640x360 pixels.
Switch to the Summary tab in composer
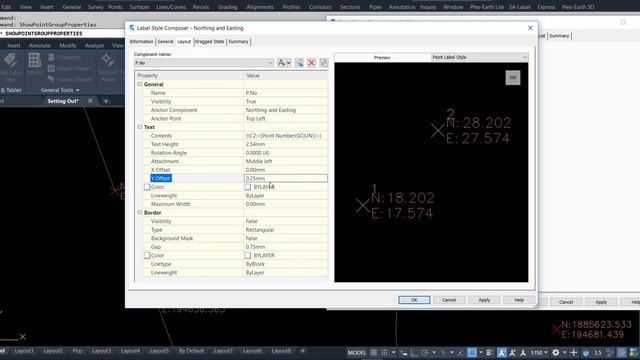pos(238,42)
